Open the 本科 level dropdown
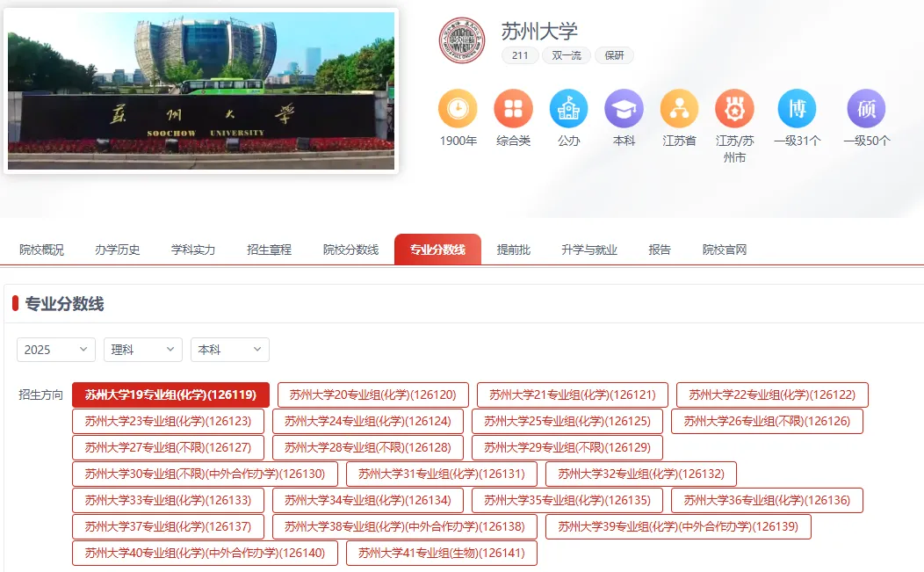924x572 pixels. pos(230,350)
